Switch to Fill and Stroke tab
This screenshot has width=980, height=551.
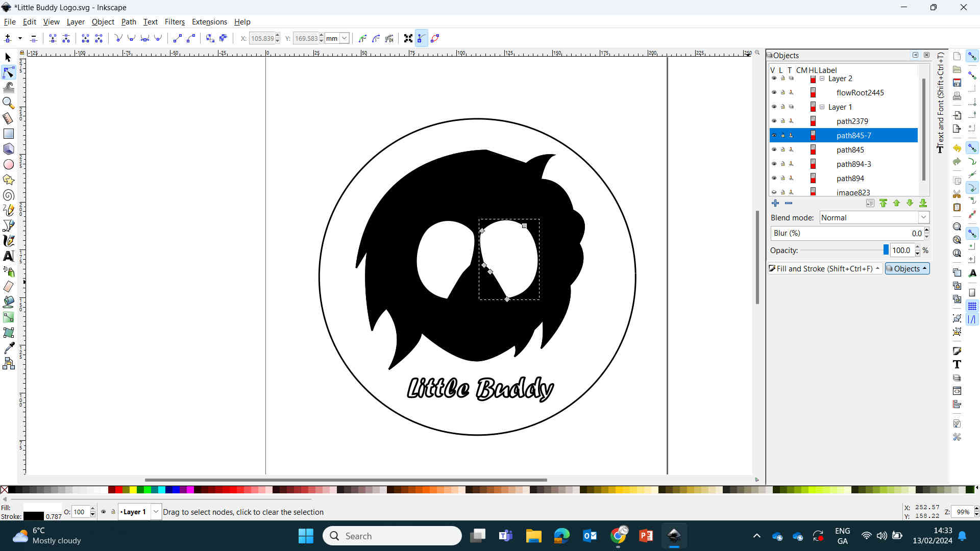click(825, 268)
